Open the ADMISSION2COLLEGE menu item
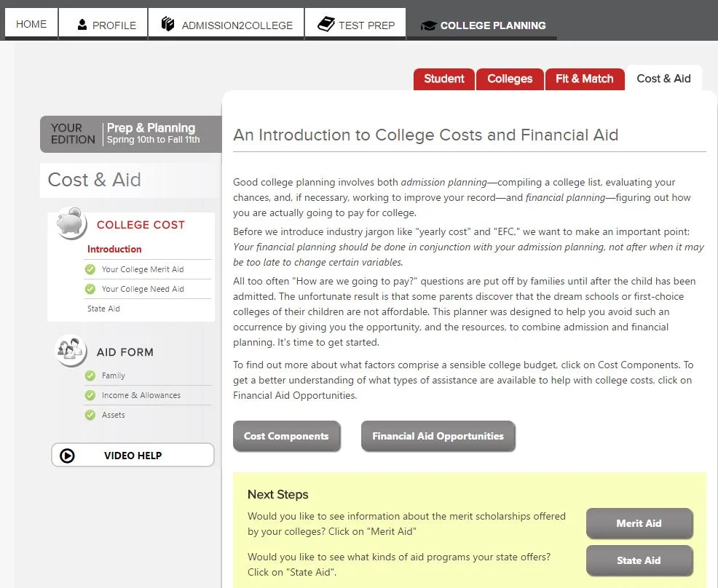 pyautogui.click(x=226, y=23)
